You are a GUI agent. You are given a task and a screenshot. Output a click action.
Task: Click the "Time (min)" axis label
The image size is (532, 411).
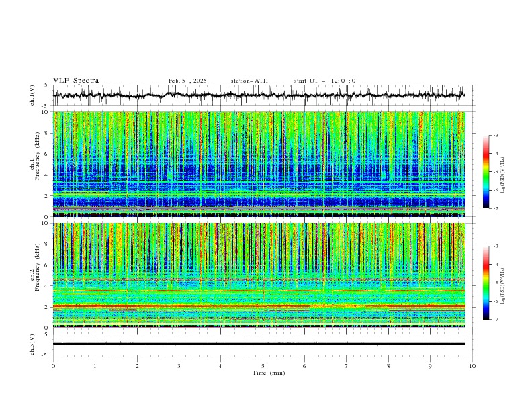coord(269,373)
